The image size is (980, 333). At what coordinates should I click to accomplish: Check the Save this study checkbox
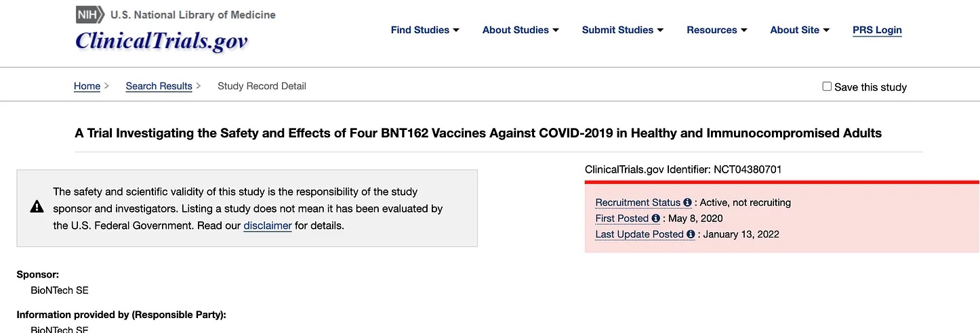pos(827,87)
